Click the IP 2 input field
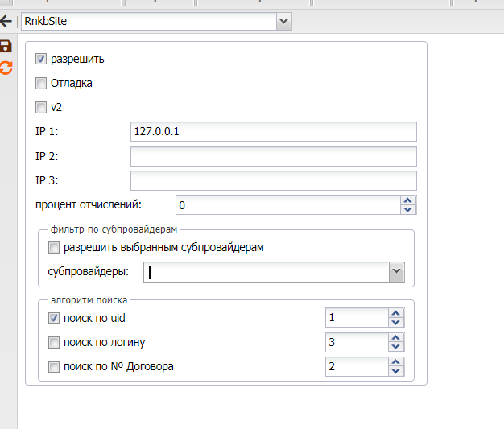The width and height of the screenshot is (504, 429). click(x=273, y=156)
